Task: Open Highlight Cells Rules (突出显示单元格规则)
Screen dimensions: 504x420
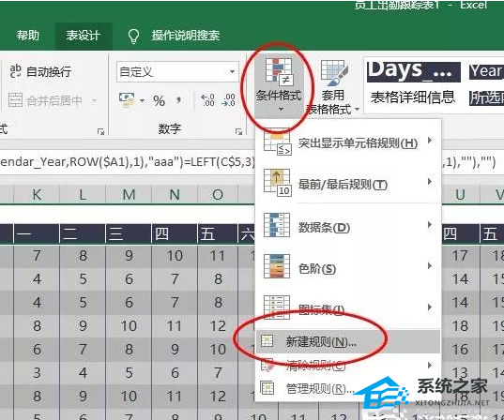Action: pos(348,142)
